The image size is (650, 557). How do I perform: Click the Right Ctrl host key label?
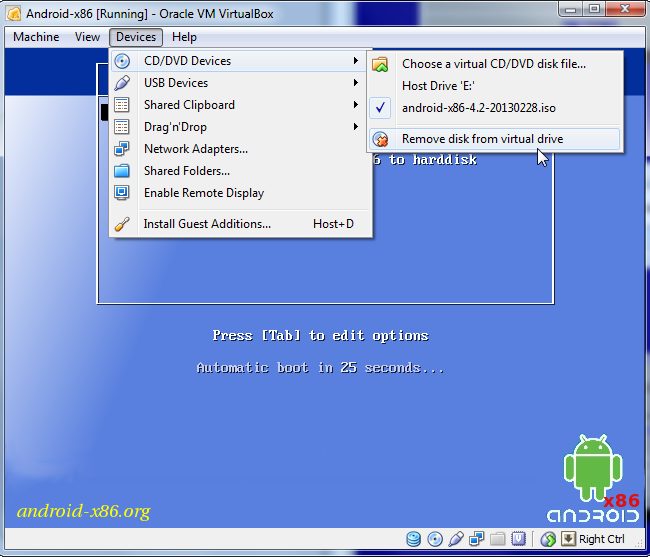(x=601, y=539)
